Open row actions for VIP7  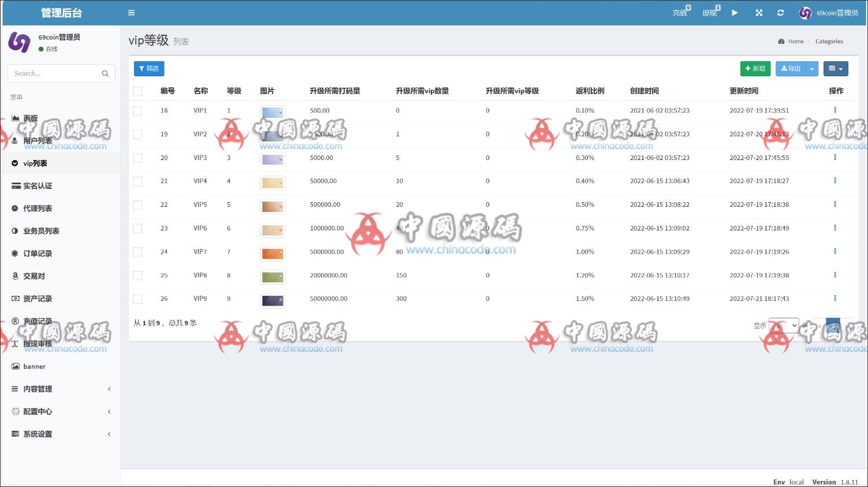(835, 251)
